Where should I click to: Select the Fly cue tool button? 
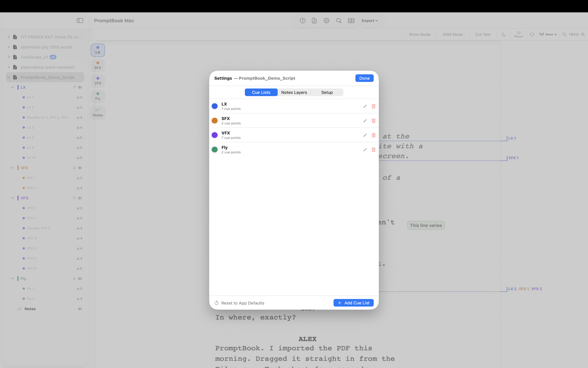click(x=98, y=96)
